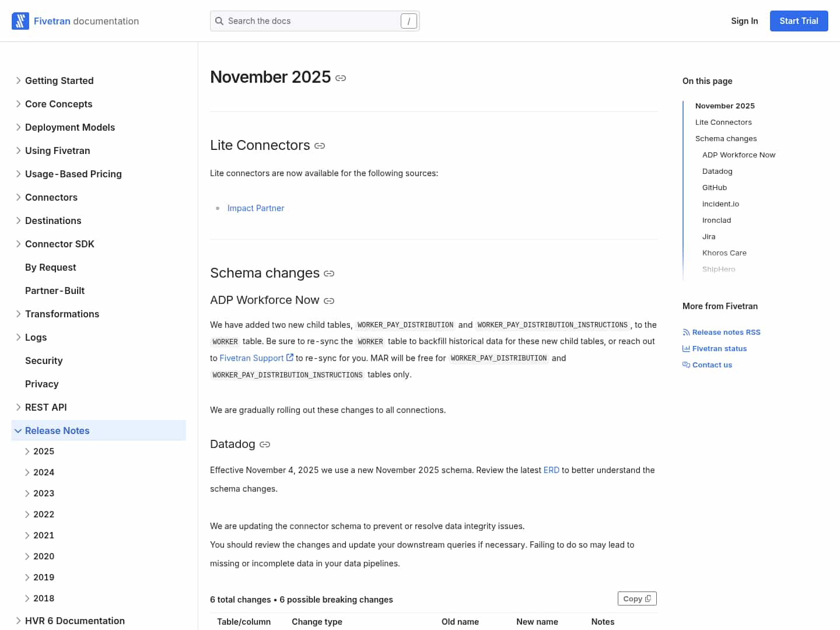The height and width of the screenshot is (630, 840).
Task: Click anchor link icon next to Lite Connectors
Action: coord(320,146)
